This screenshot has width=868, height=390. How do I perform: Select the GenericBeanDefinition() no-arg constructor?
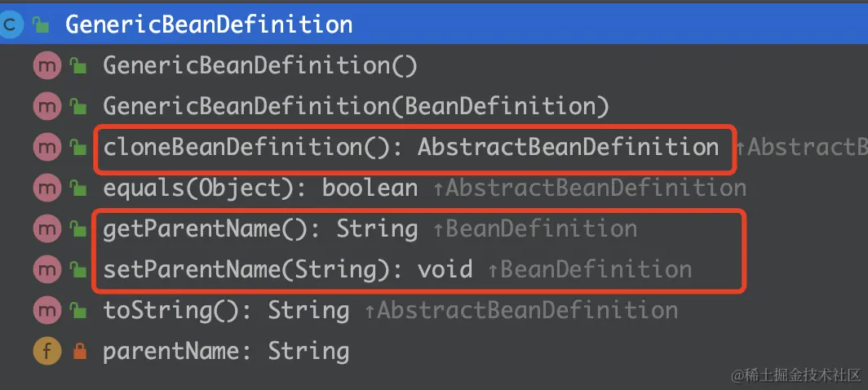tap(260, 66)
